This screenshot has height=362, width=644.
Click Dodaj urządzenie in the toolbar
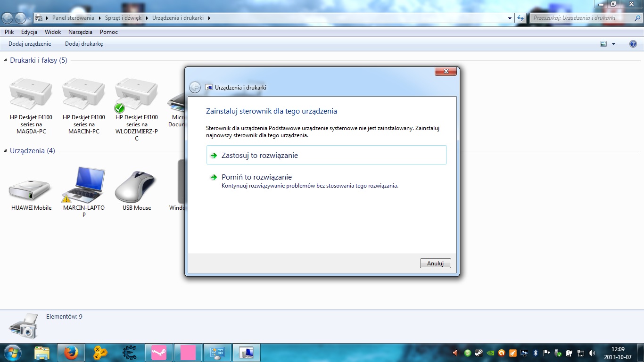(30, 44)
